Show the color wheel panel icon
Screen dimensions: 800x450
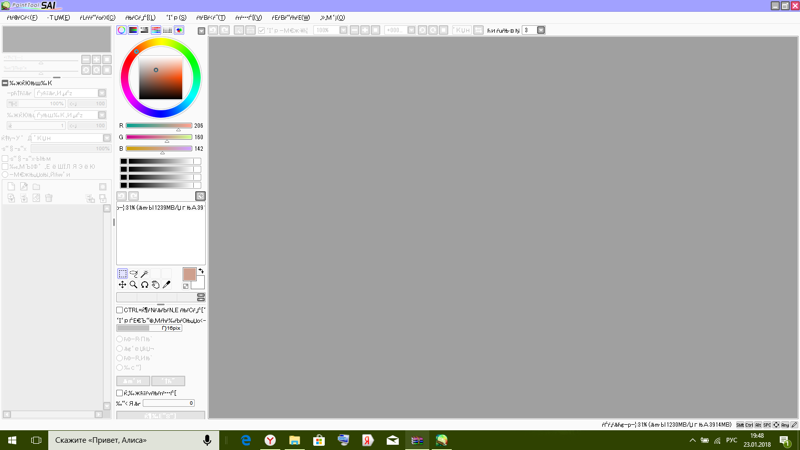pyautogui.click(x=121, y=30)
